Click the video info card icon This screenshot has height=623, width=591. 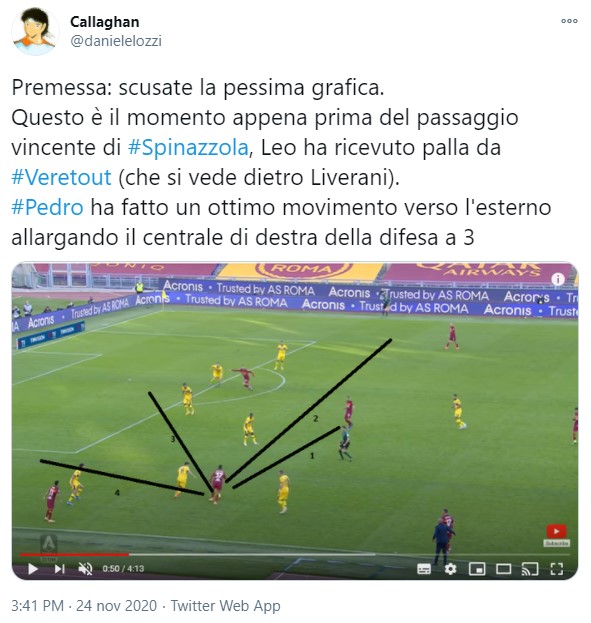point(558,279)
